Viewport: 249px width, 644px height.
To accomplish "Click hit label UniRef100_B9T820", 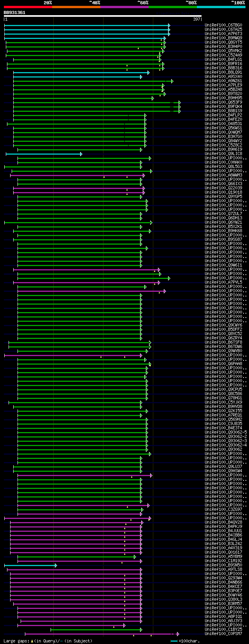I will pyautogui.click(x=223, y=94).
